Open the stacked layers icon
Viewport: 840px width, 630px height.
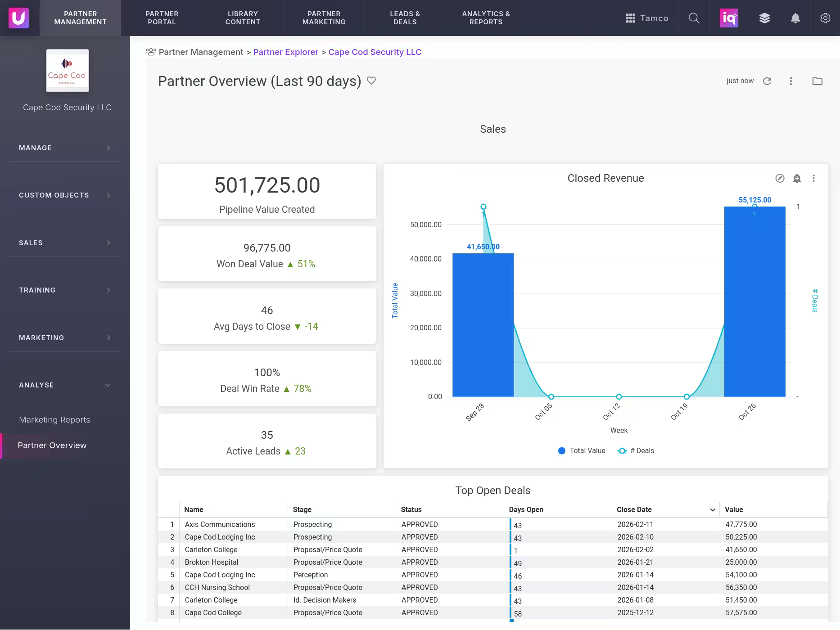(x=764, y=18)
